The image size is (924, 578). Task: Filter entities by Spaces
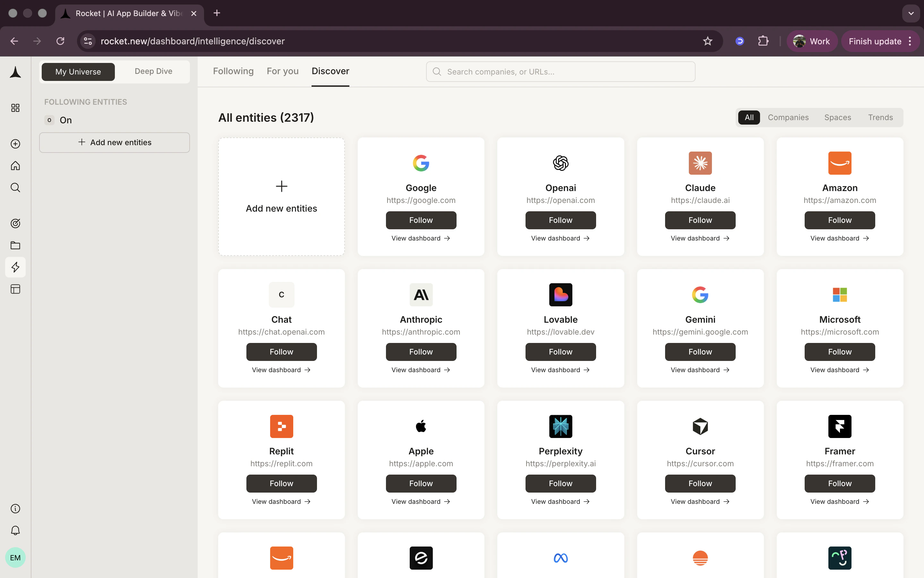click(837, 117)
